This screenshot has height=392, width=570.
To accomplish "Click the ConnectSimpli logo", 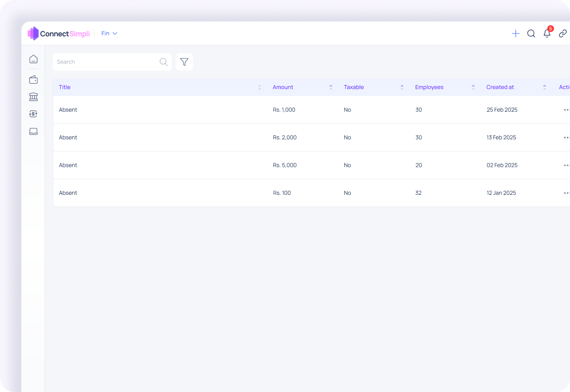I will point(59,34).
